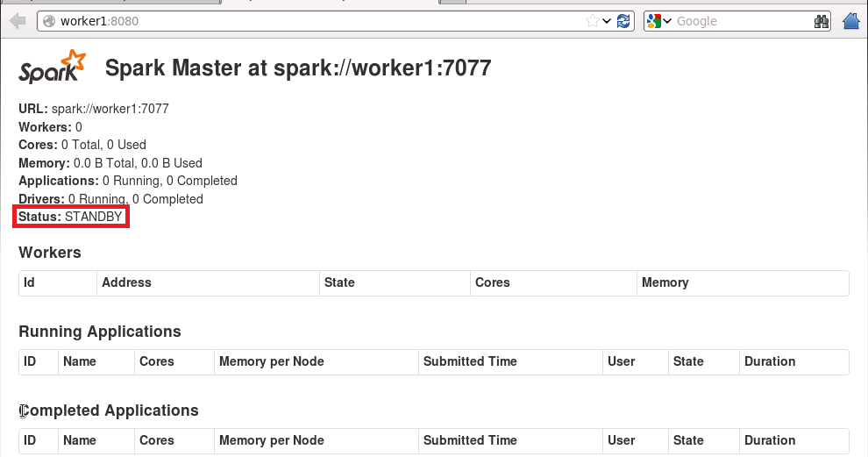This screenshot has width=868, height=457.
Task: Sort Completed Applications by User
Action: (x=636, y=441)
